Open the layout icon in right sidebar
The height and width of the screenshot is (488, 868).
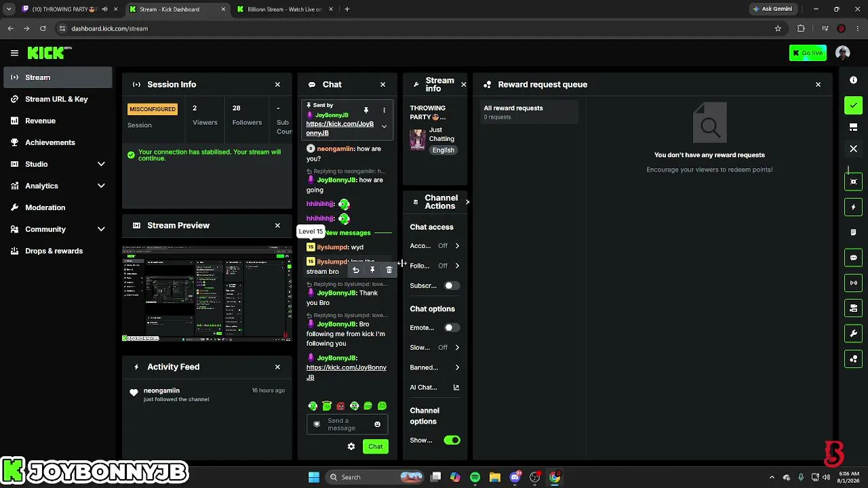pyautogui.click(x=854, y=127)
